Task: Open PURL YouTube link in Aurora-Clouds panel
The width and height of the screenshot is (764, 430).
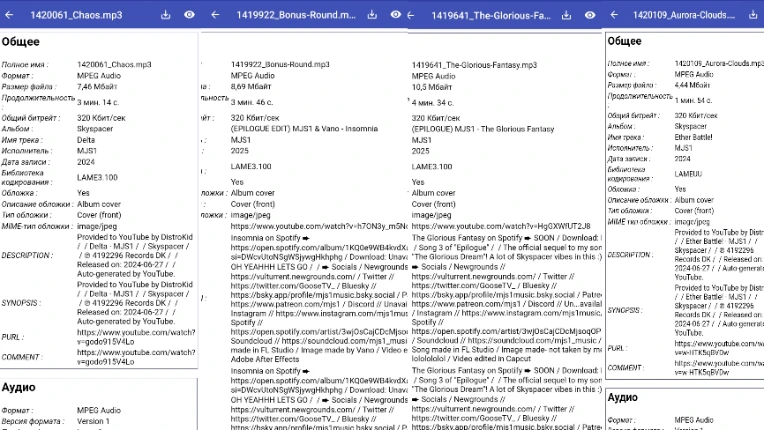Action: point(719,348)
